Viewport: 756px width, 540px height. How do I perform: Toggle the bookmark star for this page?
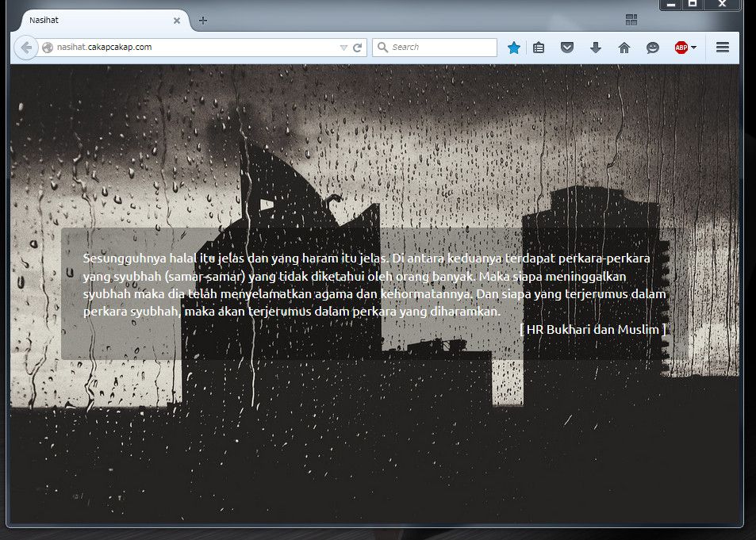point(513,48)
